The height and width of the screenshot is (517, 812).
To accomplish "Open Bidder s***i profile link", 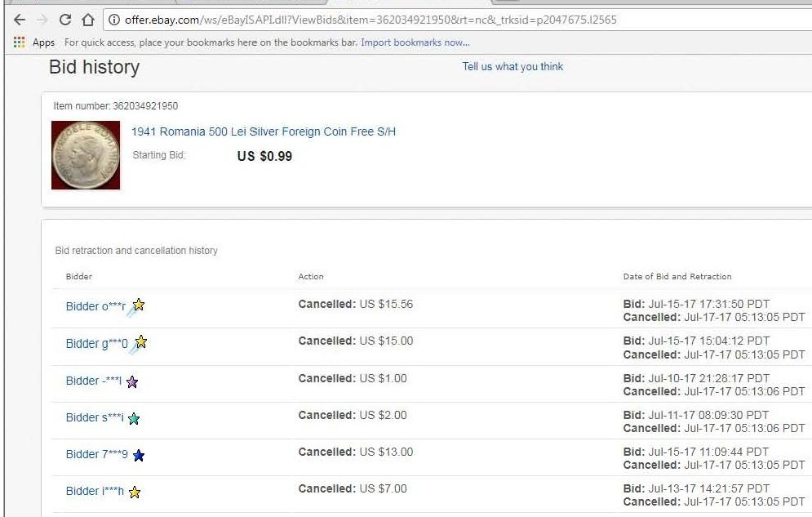I will point(95,417).
